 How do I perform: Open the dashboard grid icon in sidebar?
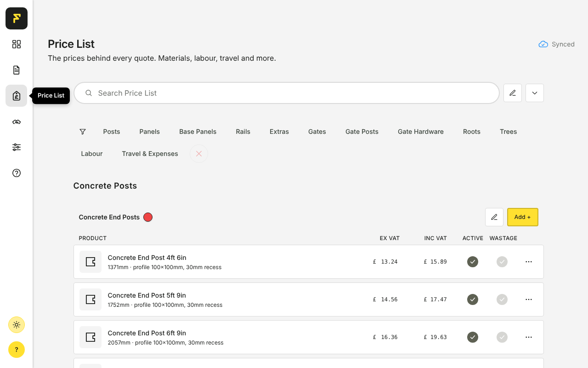point(17,44)
